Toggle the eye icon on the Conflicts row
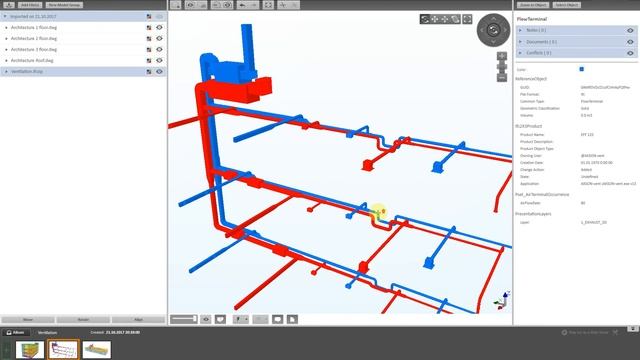640x360 pixels. pos(630,53)
